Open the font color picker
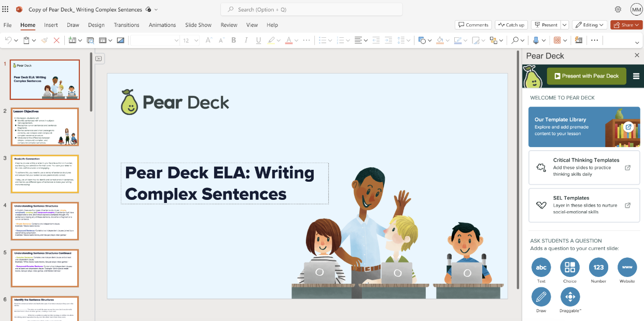 [x=289, y=40]
